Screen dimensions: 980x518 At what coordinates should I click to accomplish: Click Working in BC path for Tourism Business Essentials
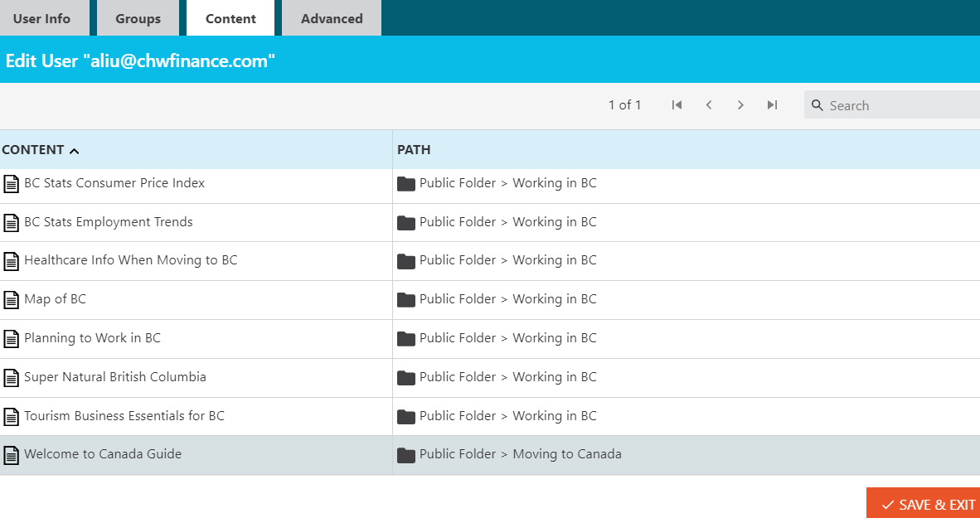[508, 415]
